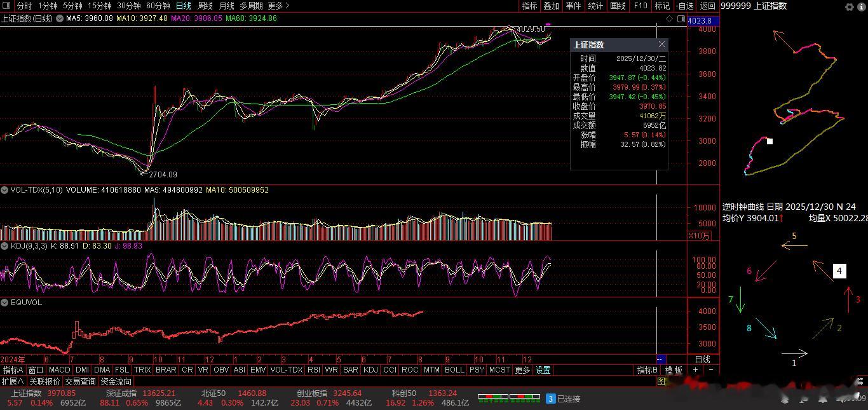
Task: Switch to the 指标A tab
Action: tap(13, 370)
